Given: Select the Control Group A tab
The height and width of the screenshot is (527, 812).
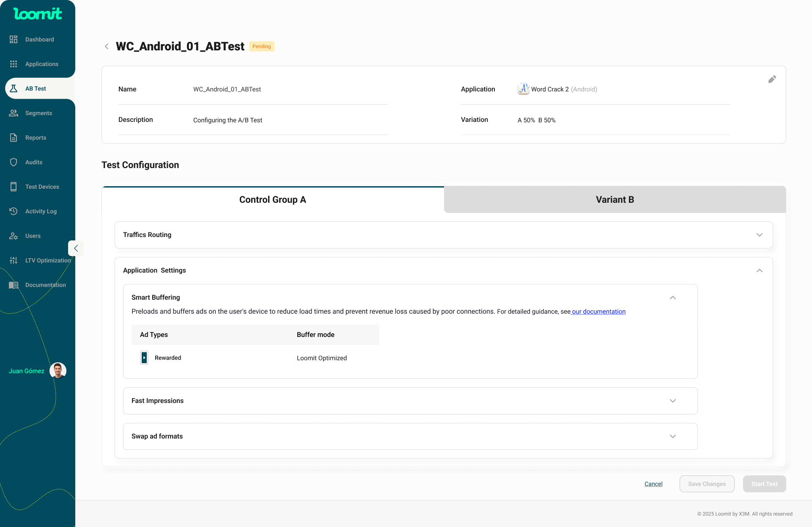Looking at the screenshot, I should [x=273, y=200].
